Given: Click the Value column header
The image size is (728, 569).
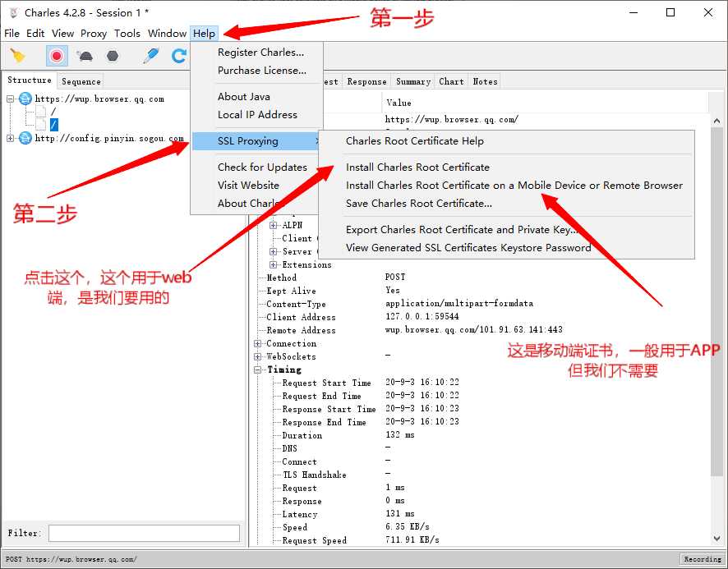Looking at the screenshot, I should pyautogui.click(x=546, y=103).
